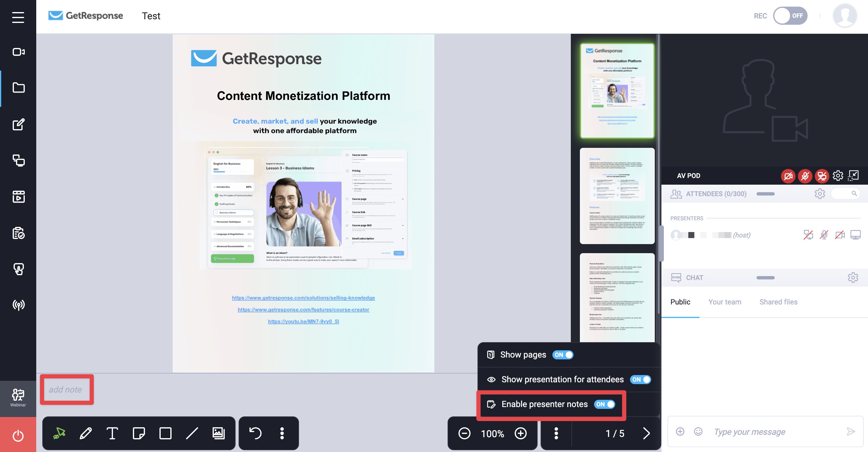The height and width of the screenshot is (452, 868).
Task: Open the hamburger menu
Action: (18, 17)
